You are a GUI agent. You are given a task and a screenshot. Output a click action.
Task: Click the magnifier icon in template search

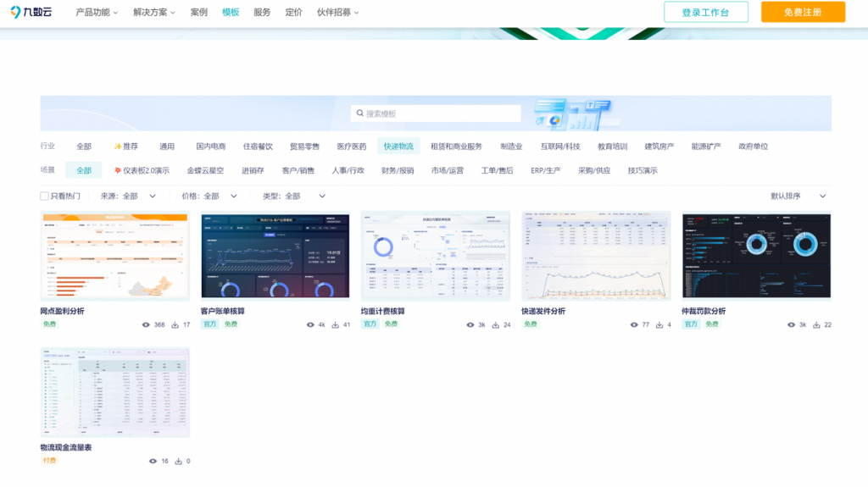360,113
